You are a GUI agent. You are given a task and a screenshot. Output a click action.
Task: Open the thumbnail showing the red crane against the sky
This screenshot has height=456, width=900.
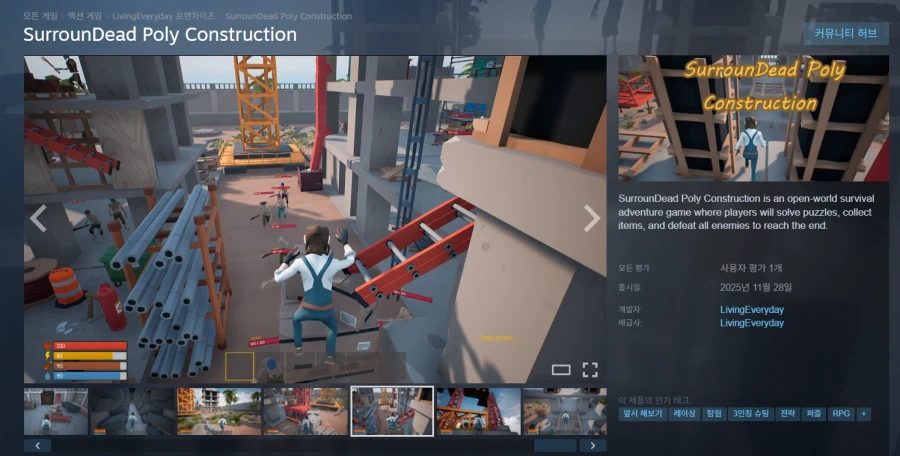click(478, 411)
